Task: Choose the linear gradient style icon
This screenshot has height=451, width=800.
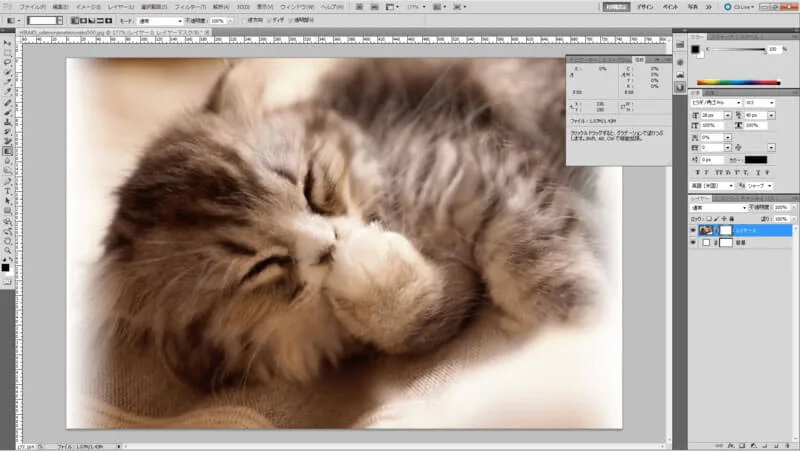Action: (x=75, y=20)
